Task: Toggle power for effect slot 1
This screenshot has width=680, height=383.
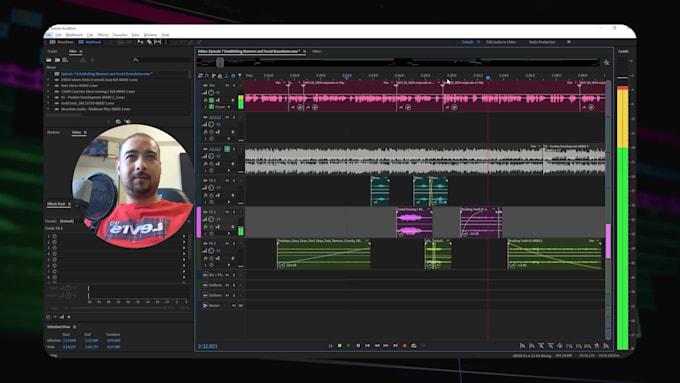Action: click(55, 236)
